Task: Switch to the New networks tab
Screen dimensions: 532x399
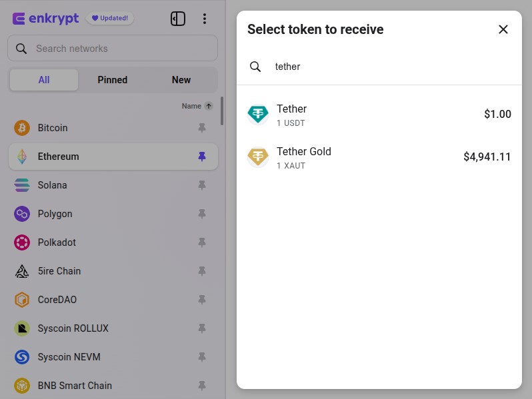Action: coord(181,80)
